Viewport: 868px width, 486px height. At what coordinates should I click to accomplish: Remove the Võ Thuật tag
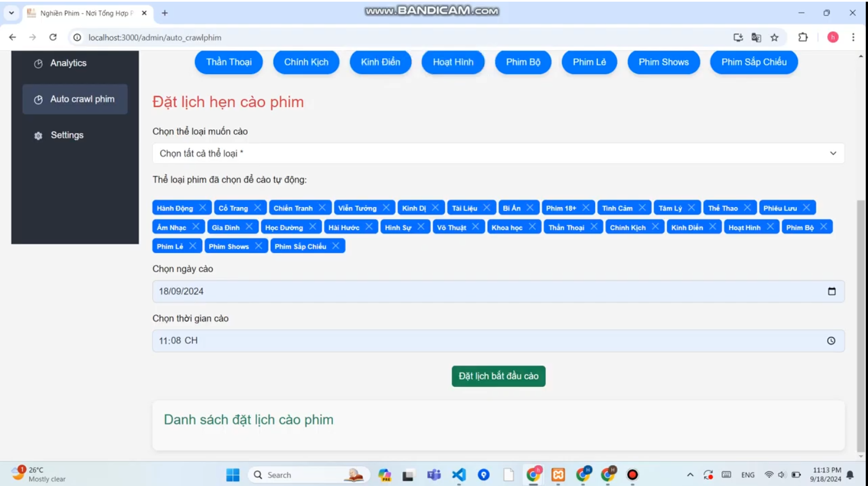coord(475,227)
